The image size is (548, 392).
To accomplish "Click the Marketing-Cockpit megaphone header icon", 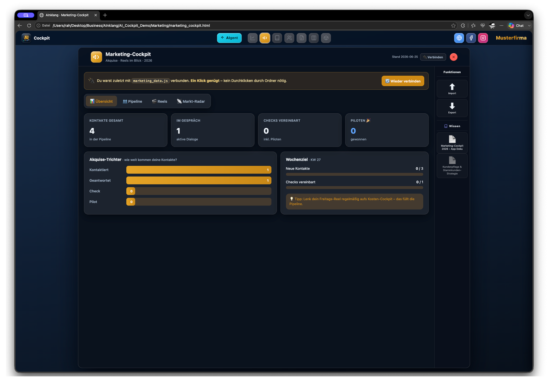I will point(96,57).
